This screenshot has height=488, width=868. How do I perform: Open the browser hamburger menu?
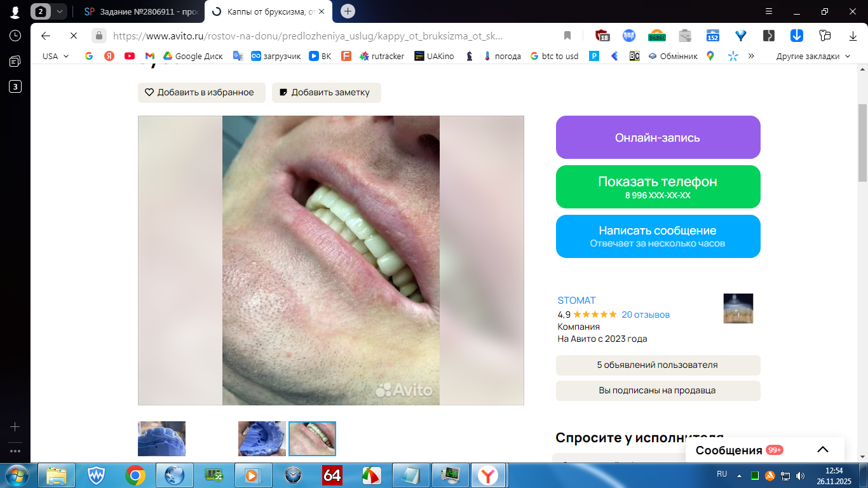[769, 11]
